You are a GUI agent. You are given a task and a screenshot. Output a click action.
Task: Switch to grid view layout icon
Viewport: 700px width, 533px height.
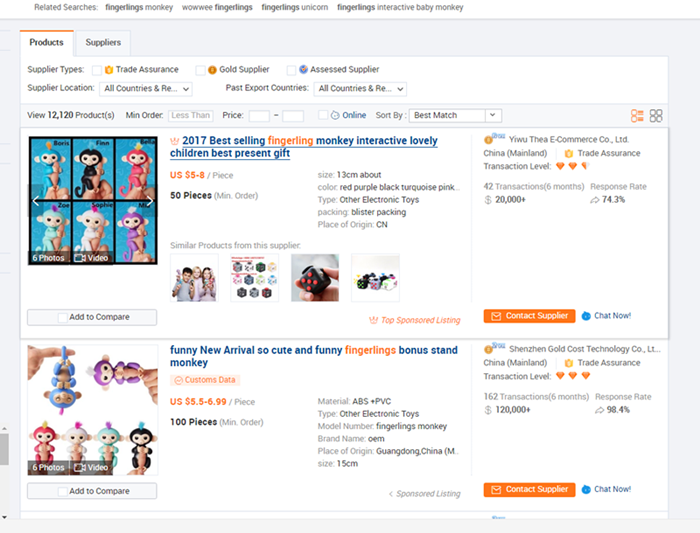(656, 116)
